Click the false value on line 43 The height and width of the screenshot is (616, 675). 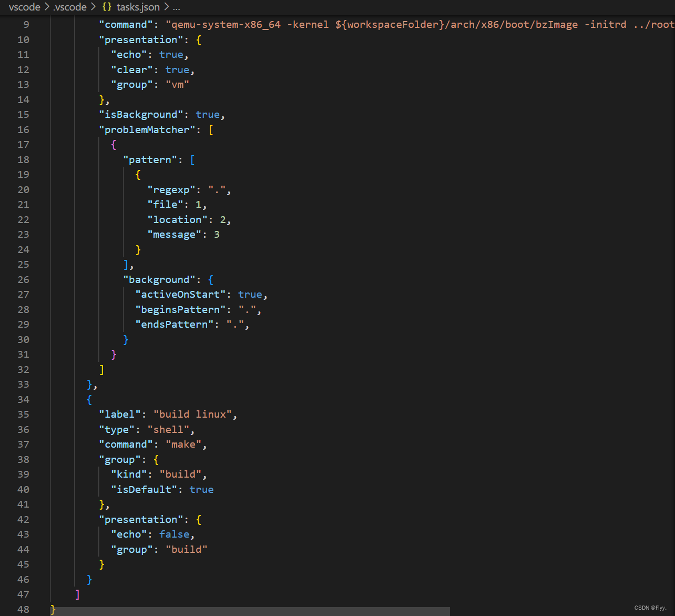(x=174, y=534)
